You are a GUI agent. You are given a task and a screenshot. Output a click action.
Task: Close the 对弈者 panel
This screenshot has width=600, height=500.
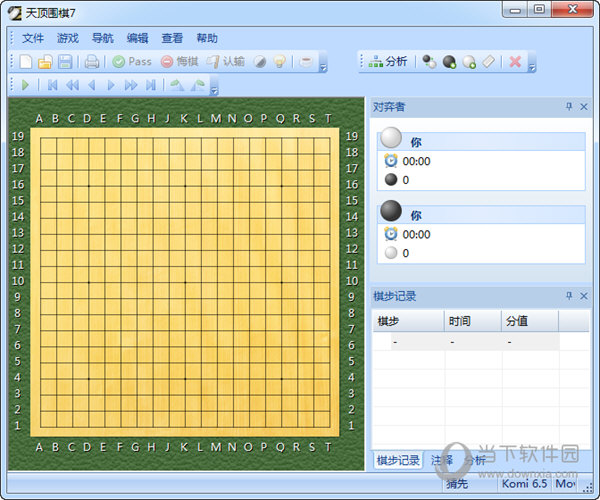(x=584, y=107)
